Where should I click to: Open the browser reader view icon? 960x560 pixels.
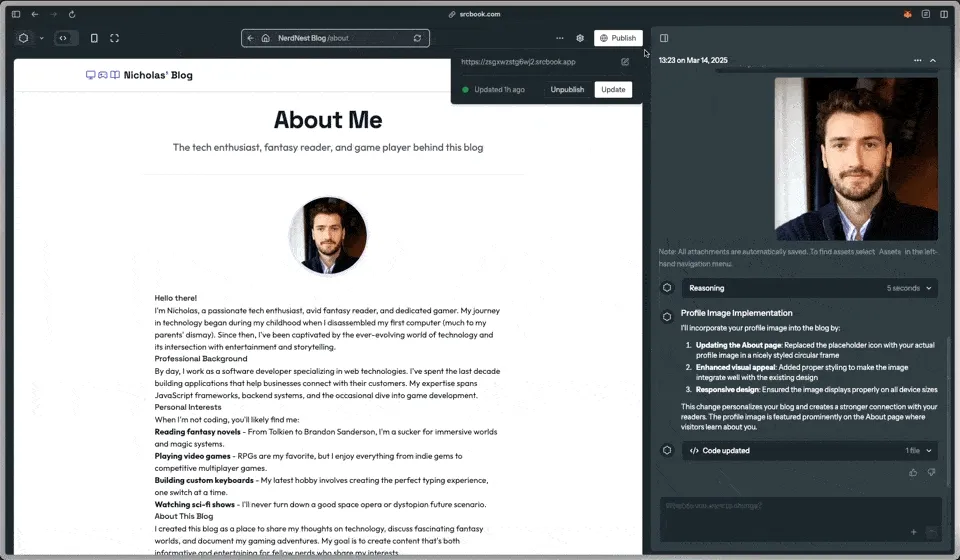tap(926, 14)
